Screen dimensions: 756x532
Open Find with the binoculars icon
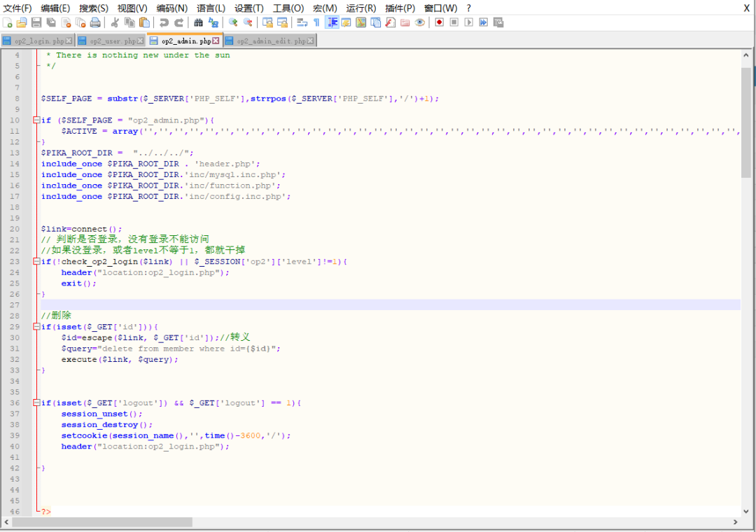click(x=198, y=22)
